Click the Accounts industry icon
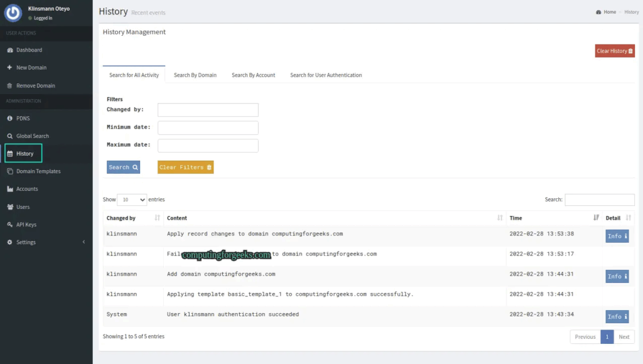The image size is (643, 364). click(10, 189)
